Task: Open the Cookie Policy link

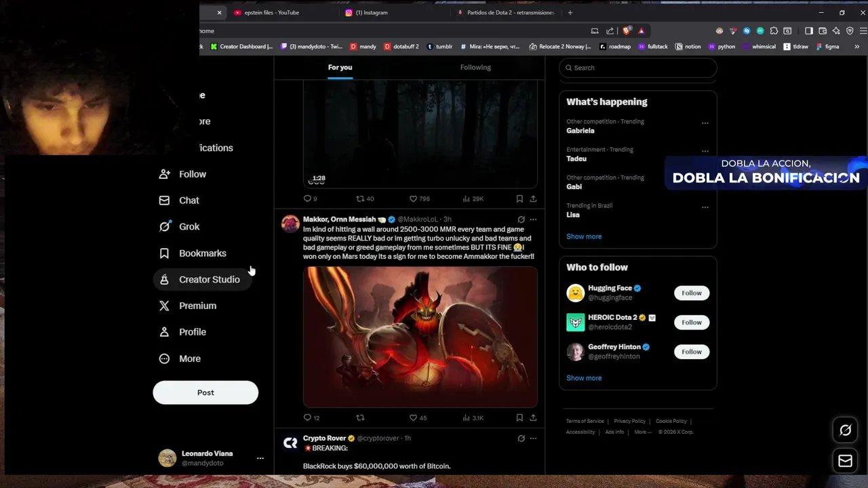Action: (x=671, y=421)
